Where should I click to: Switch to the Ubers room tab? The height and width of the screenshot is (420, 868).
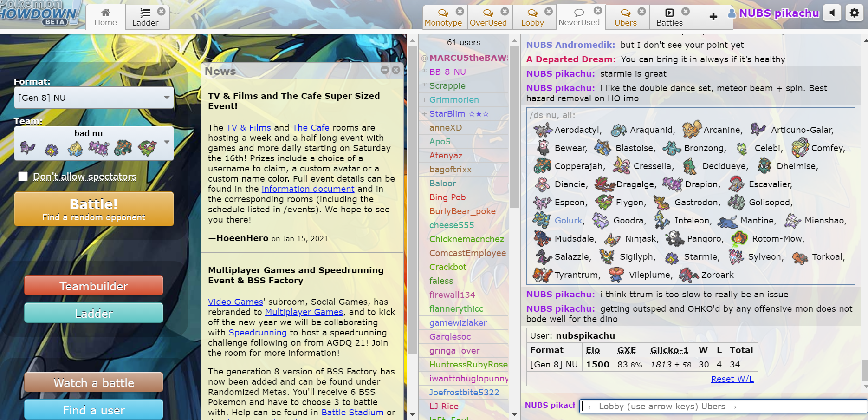(x=625, y=18)
